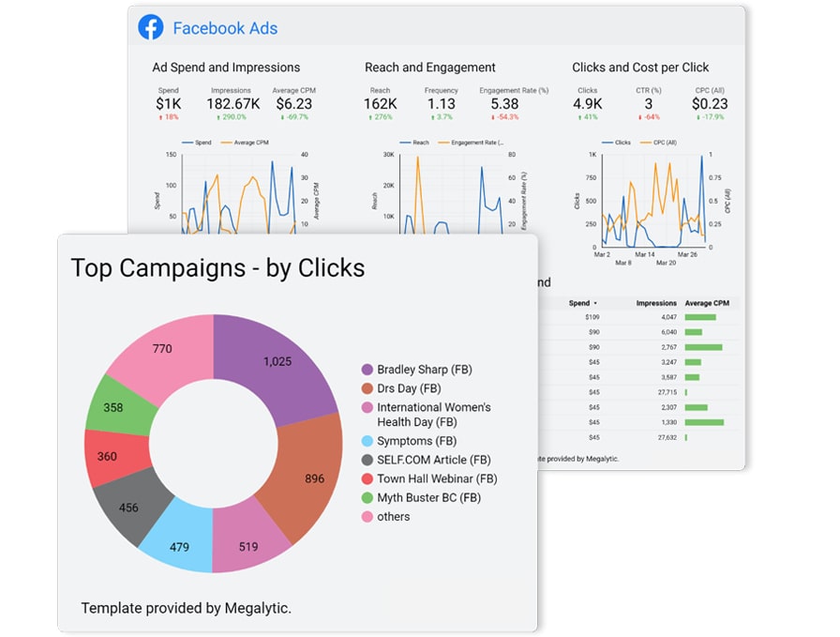The height and width of the screenshot is (637, 840).
Task: Click the Impressions 182.67K scorecard value
Action: (x=233, y=103)
